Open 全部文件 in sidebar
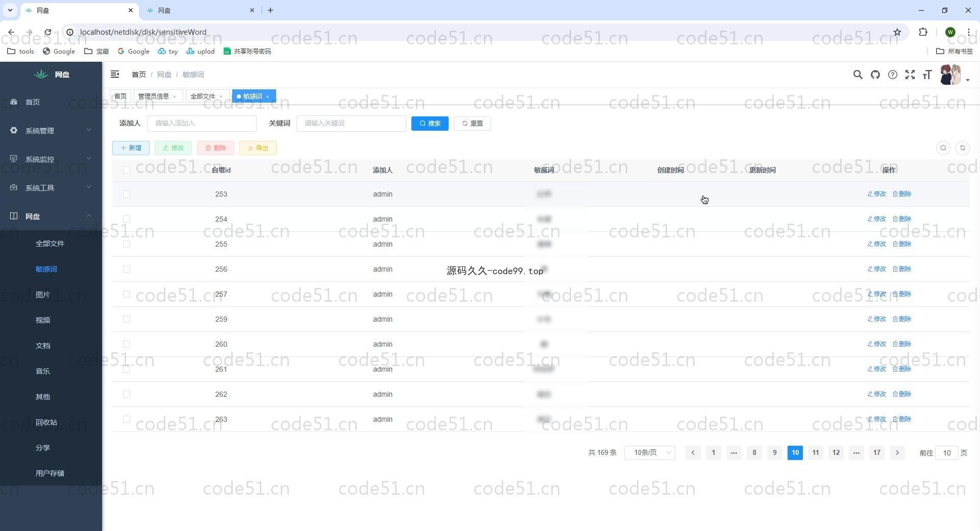This screenshot has height=531, width=980. [51, 244]
